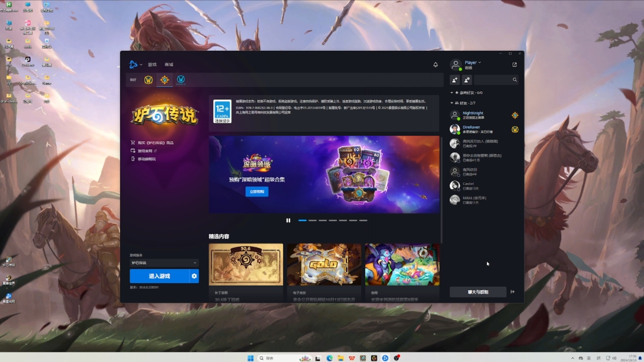Open the Windows Start menu

point(250,358)
